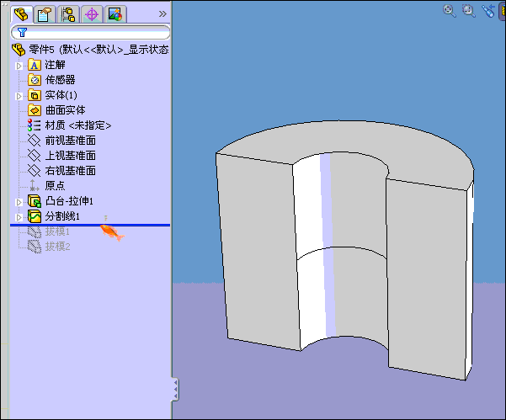506x420 pixels.
Task: Select the 注解 text label
Action: 55,65
